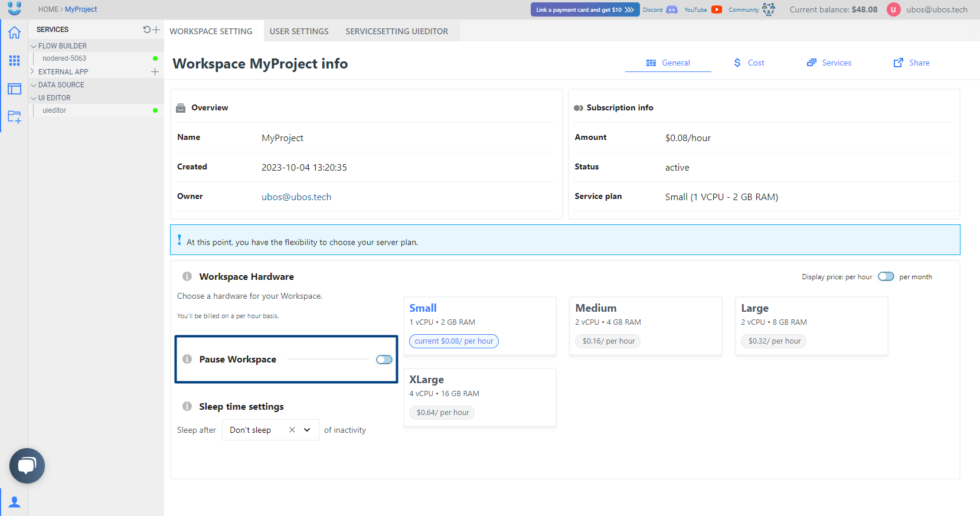
Task: Toggle Pause Workspace switch
Action: click(384, 360)
